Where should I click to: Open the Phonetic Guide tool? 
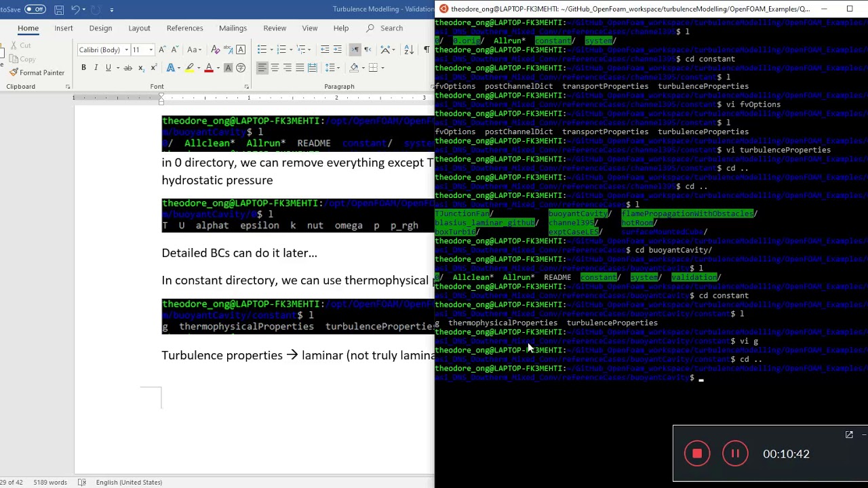[229, 49]
